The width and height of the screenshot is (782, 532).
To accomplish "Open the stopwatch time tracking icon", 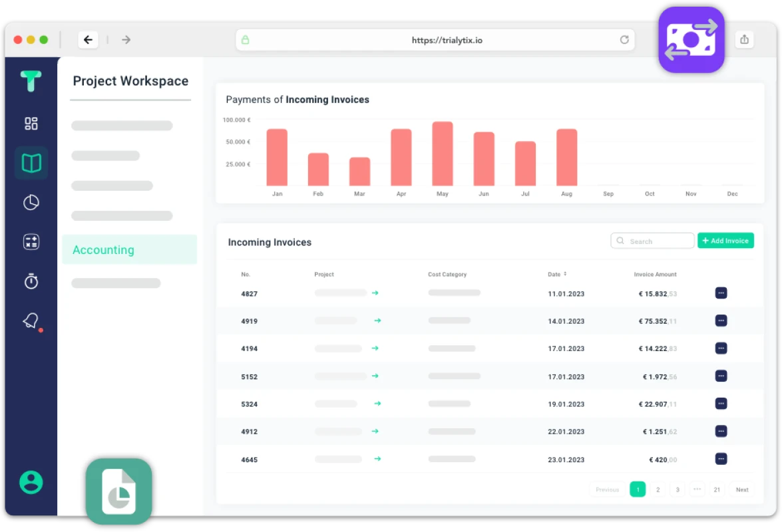I will pos(31,281).
